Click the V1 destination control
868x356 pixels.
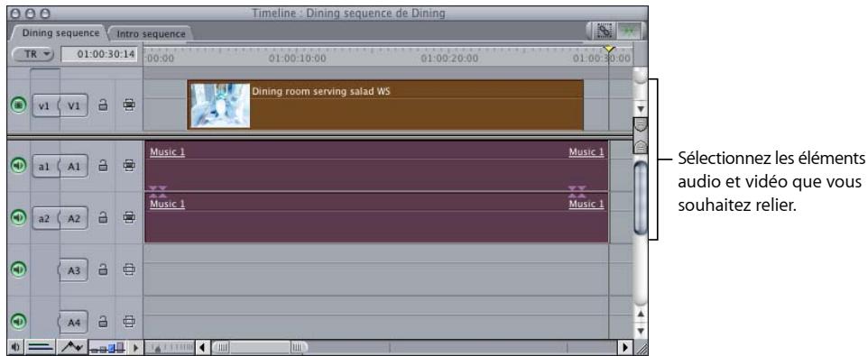pos(74,105)
